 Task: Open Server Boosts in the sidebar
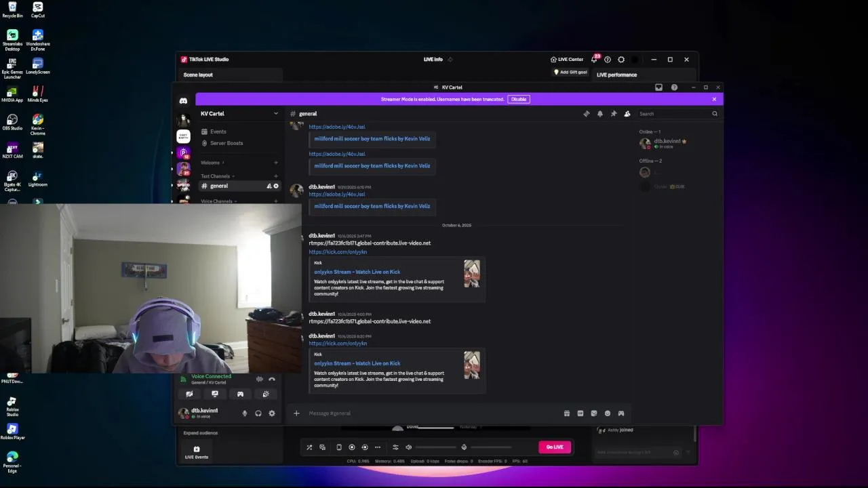tap(226, 143)
